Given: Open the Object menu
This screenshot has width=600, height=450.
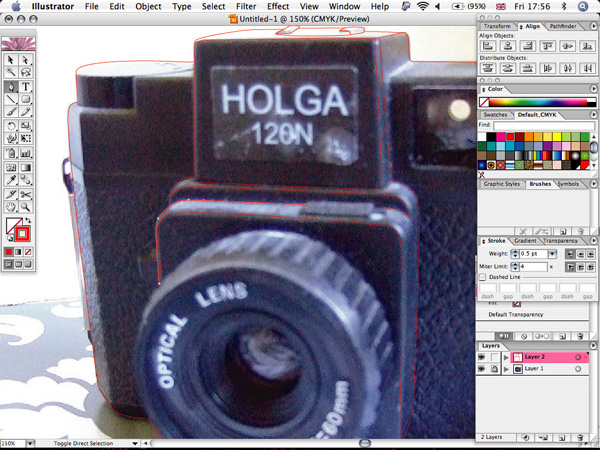Looking at the screenshot, I should point(148,7).
